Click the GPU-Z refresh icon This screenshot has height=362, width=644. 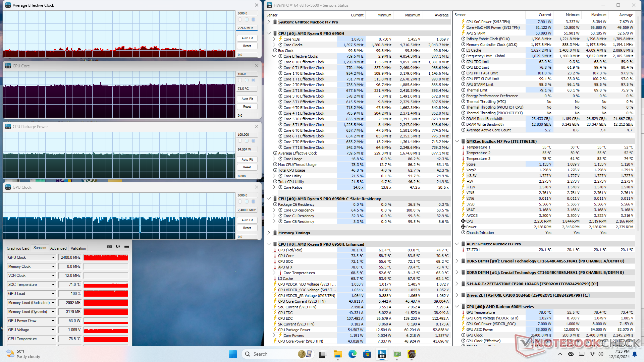coord(118,246)
